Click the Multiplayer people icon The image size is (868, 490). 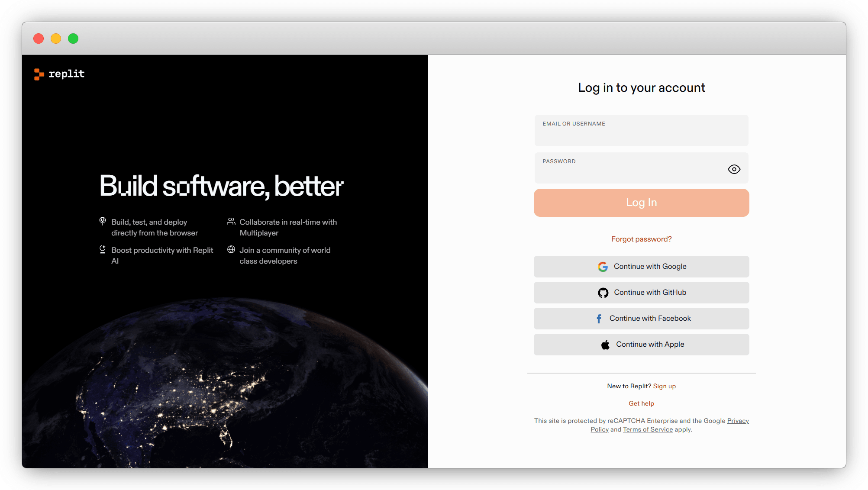231,222
